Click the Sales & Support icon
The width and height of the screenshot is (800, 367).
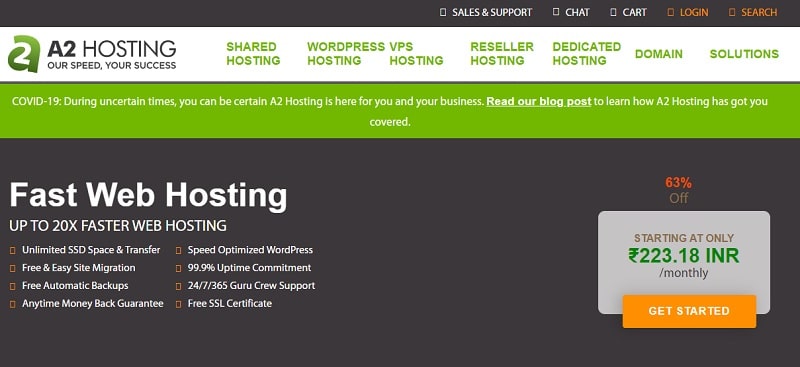point(443,12)
